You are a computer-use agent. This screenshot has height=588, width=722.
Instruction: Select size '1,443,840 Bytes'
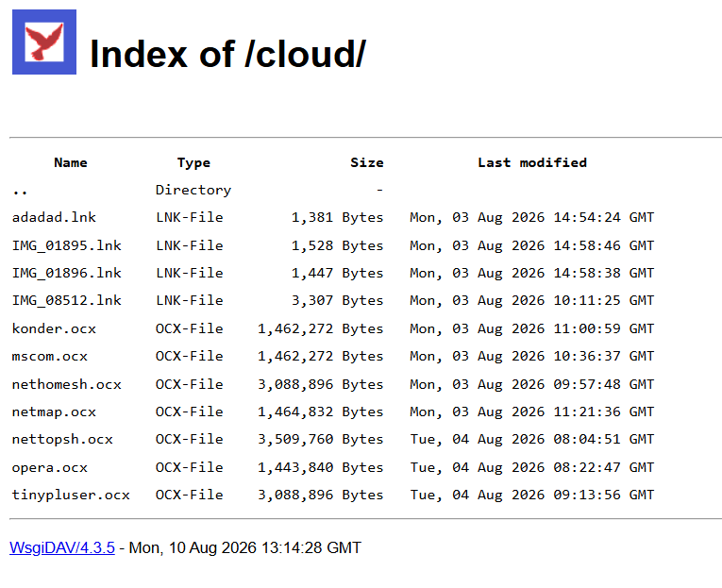(x=321, y=467)
